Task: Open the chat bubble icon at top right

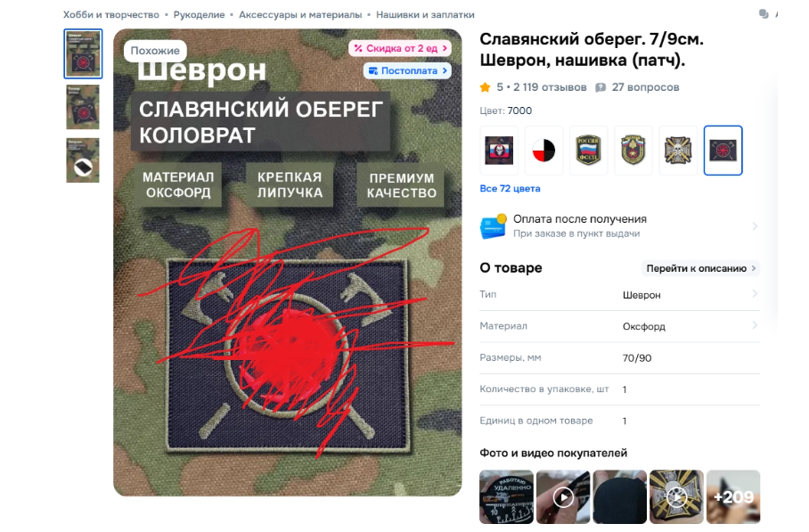Action: pyautogui.click(x=764, y=14)
